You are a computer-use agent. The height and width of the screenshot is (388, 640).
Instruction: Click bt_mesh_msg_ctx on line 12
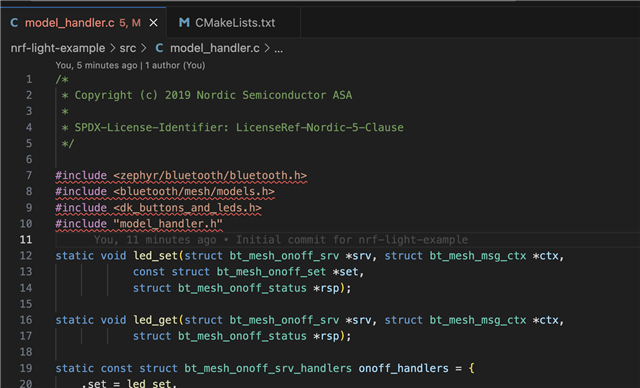[x=478, y=256]
